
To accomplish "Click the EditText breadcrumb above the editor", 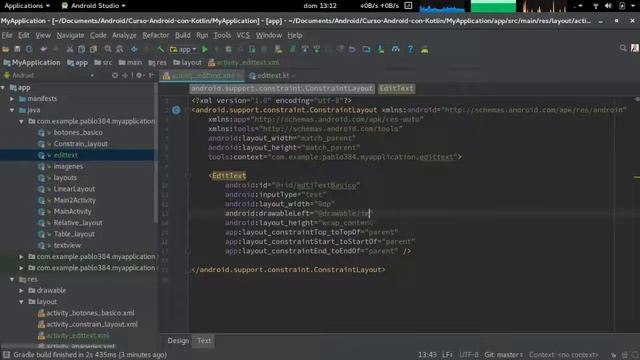I will point(396,88).
